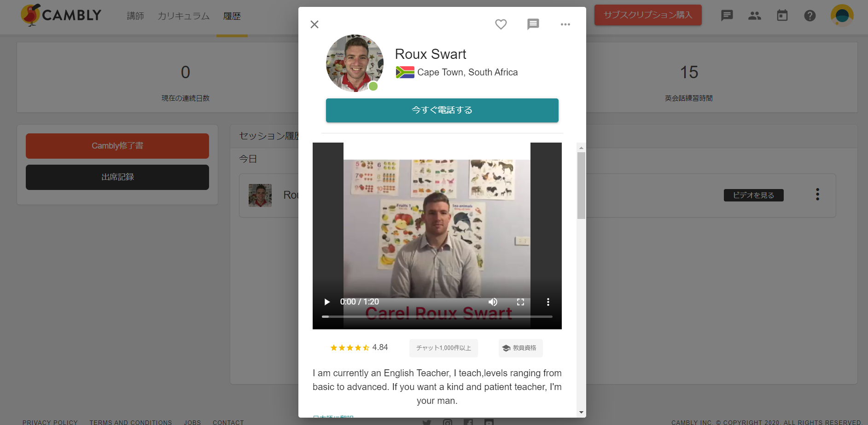Screen dimensions: 868x425
Task: Mute the video volume speaker icon
Action: tap(493, 302)
